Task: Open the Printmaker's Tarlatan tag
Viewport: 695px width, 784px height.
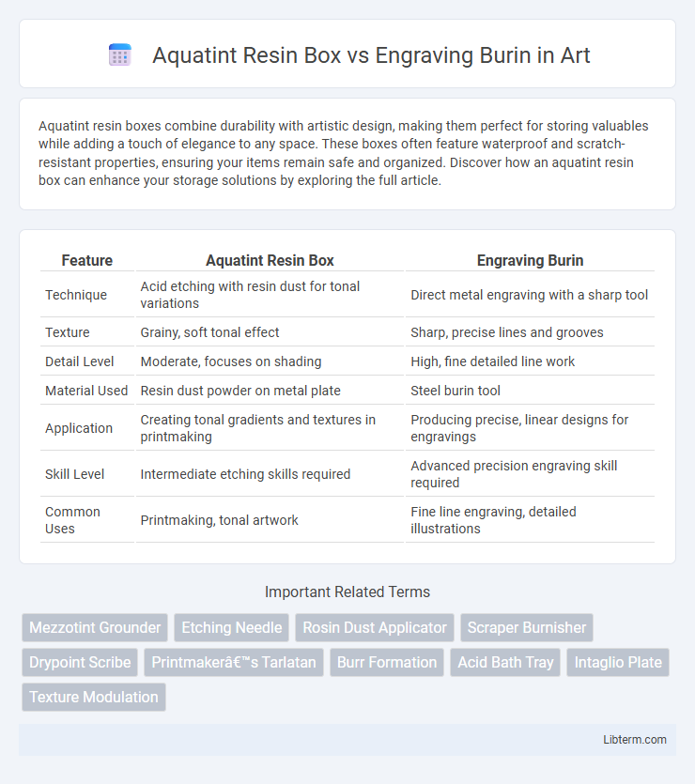Action: tap(234, 663)
